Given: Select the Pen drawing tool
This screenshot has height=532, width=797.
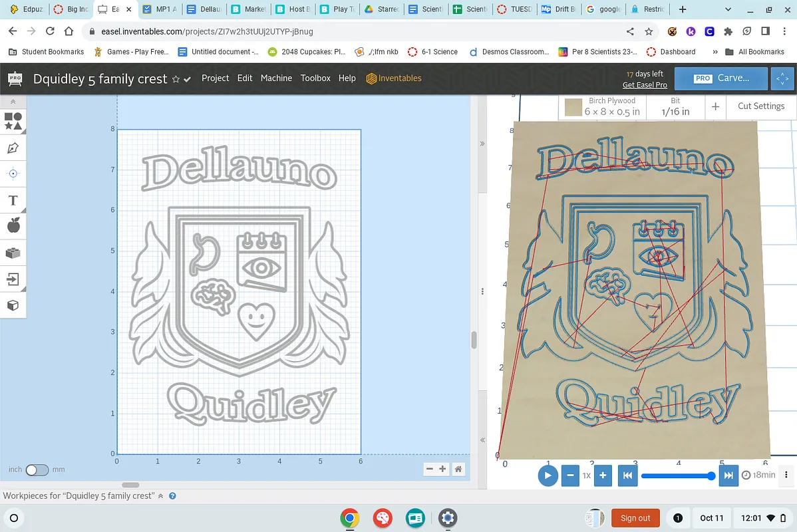Looking at the screenshot, I should pos(13,148).
